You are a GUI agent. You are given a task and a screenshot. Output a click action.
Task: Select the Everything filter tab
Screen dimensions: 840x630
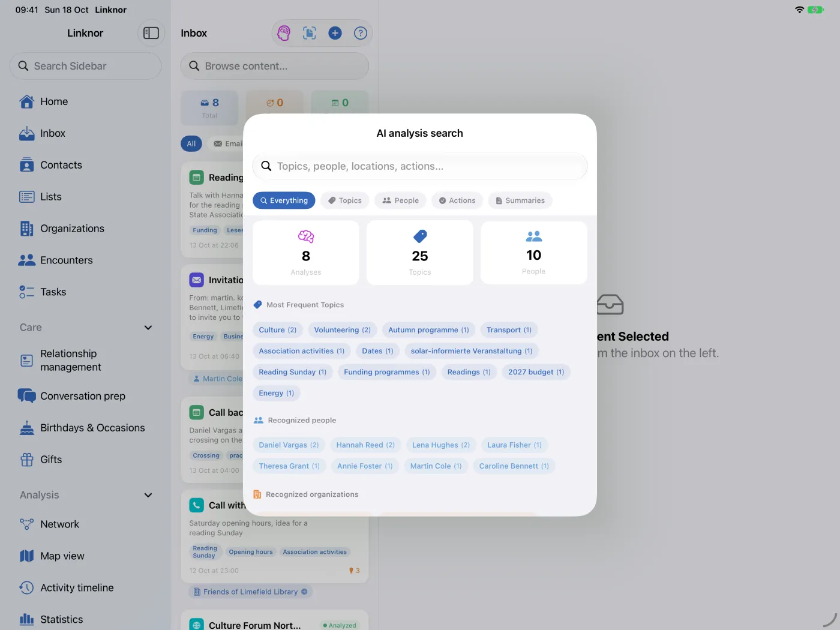[284, 200]
